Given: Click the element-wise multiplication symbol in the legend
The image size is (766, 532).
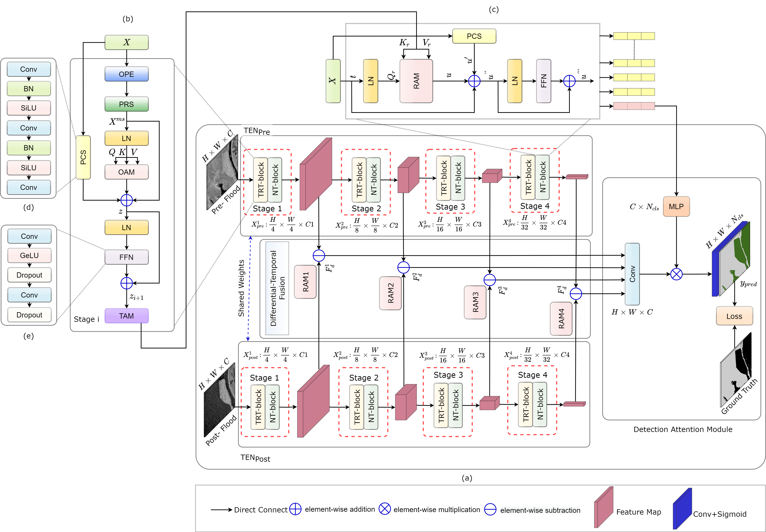Looking at the screenshot, I should (384, 509).
